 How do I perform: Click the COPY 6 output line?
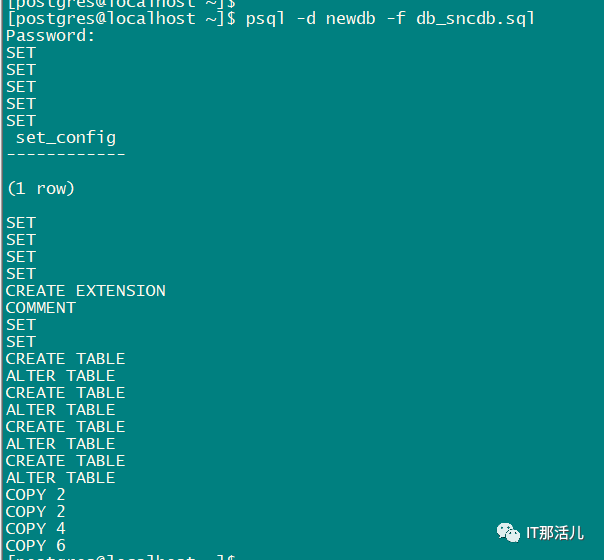(x=36, y=545)
